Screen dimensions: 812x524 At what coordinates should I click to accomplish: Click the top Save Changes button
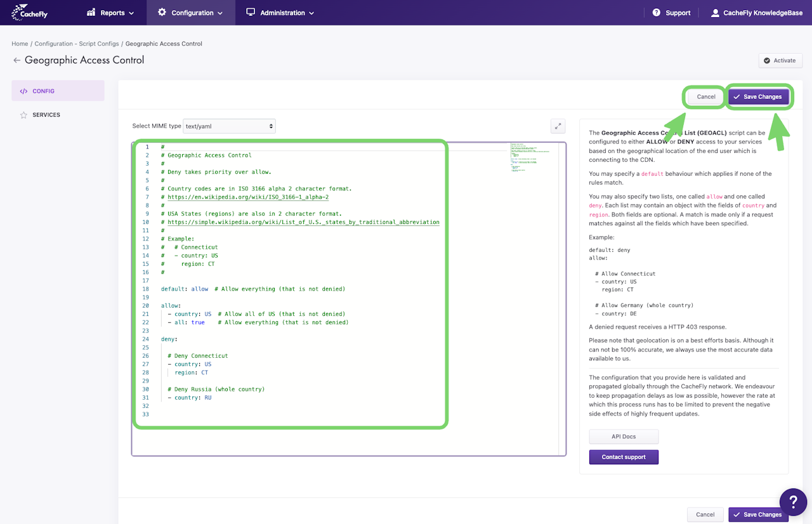[759, 97]
